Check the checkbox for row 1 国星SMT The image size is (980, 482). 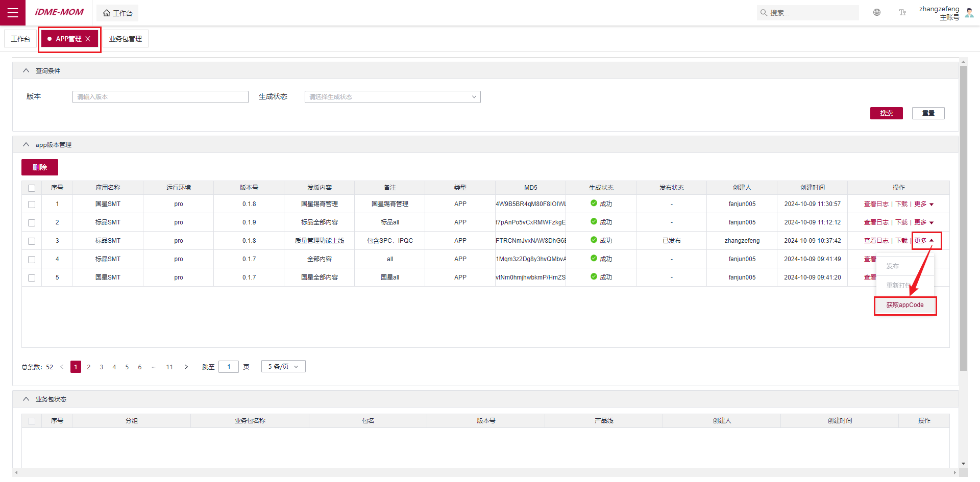pos(32,204)
